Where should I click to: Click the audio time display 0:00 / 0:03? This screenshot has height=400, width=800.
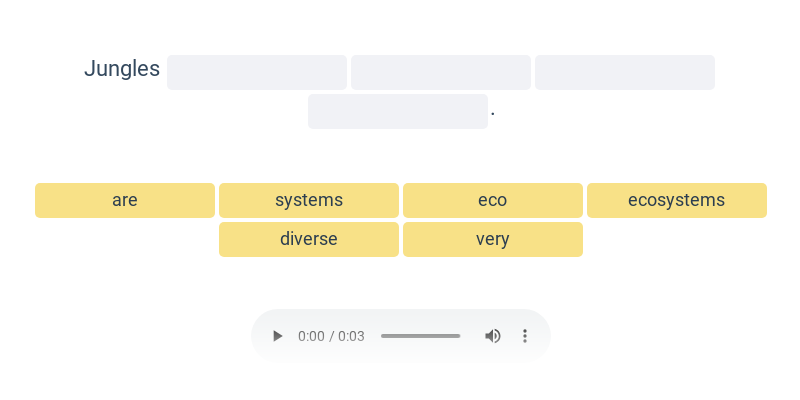pyautogui.click(x=331, y=336)
